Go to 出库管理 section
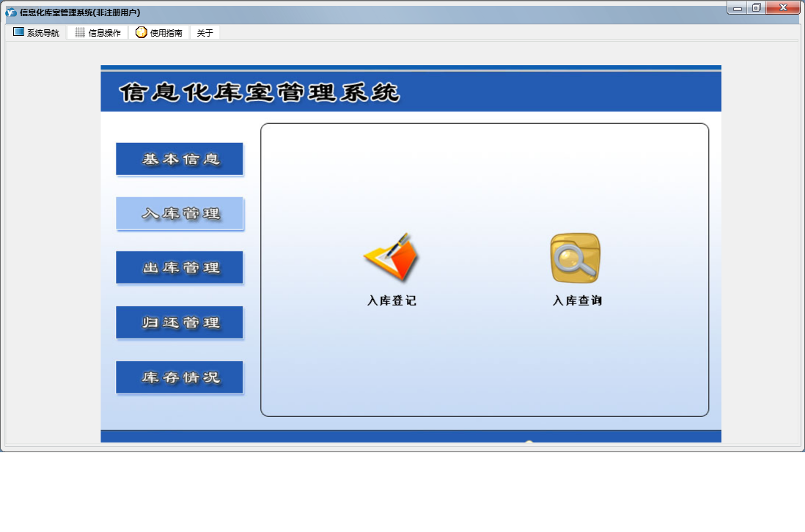Viewport: 805px width, 532px height. tap(179, 267)
